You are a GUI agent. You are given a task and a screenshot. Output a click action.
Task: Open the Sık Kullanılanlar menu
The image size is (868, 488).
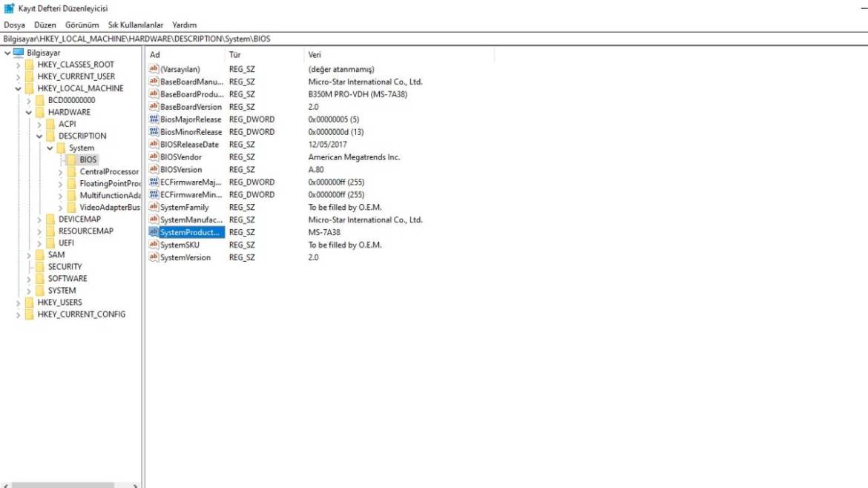(136, 25)
